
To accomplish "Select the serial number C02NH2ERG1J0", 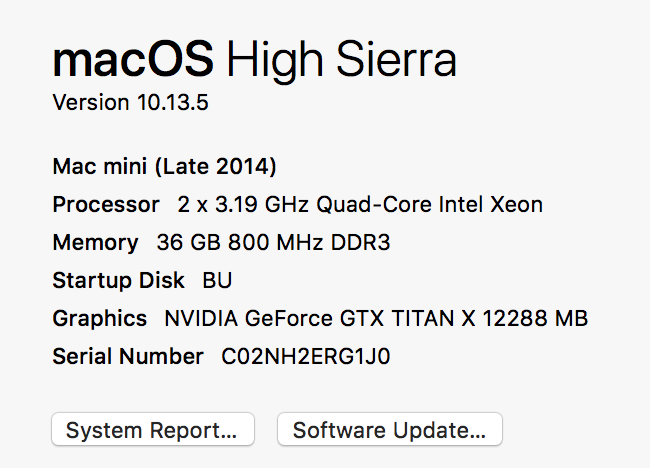I will 306,356.
